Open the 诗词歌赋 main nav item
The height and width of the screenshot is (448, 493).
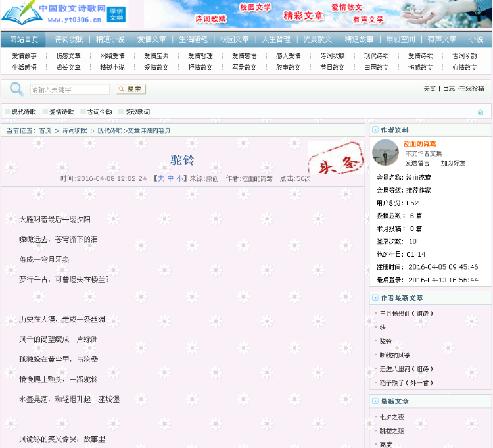69,39
